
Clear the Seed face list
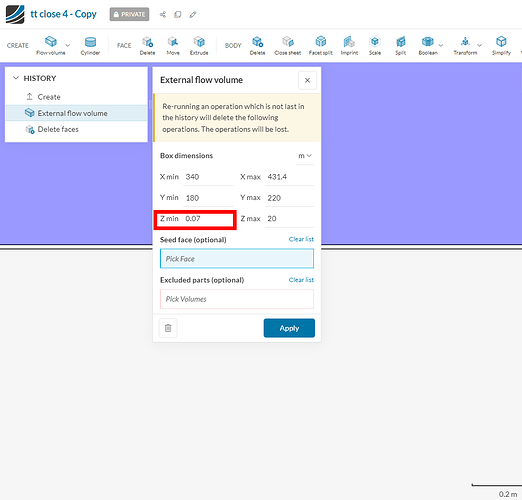point(301,239)
